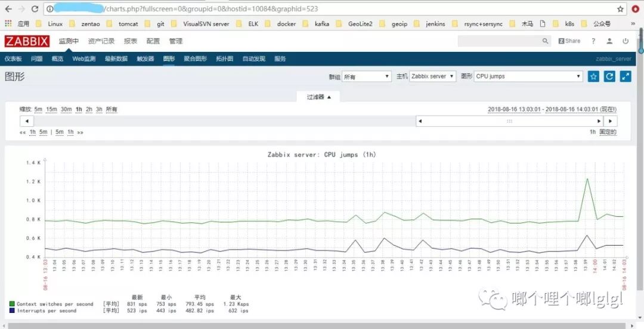Set zoom to 30m
Screen dimensions: 644x329
tap(66, 109)
